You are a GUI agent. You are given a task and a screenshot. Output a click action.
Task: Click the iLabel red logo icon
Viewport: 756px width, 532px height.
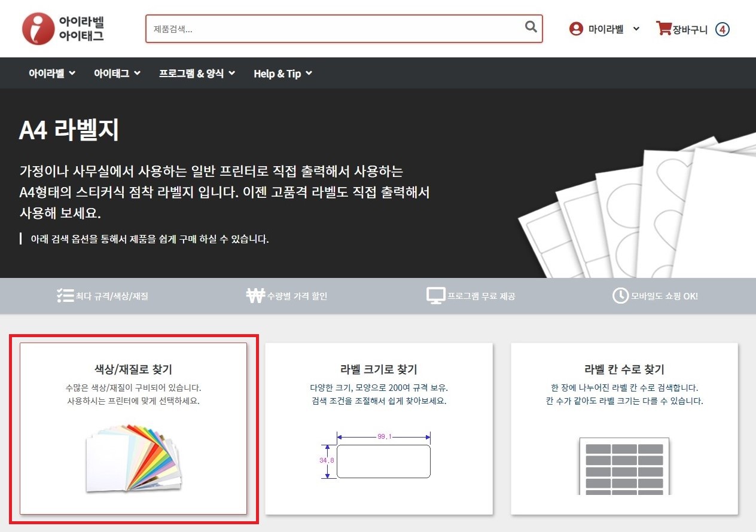[38, 29]
